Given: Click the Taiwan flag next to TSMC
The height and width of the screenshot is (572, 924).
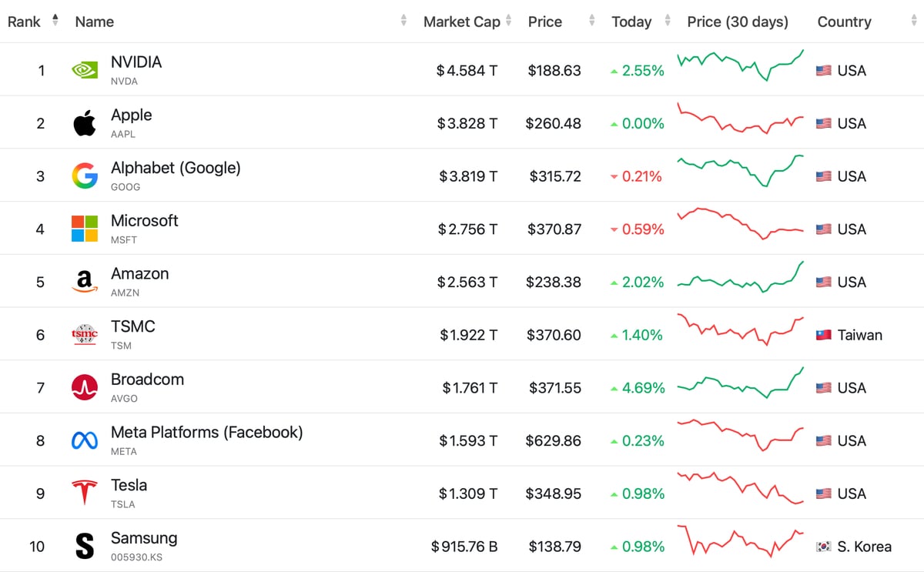Looking at the screenshot, I should pyautogui.click(x=823, y=334).
